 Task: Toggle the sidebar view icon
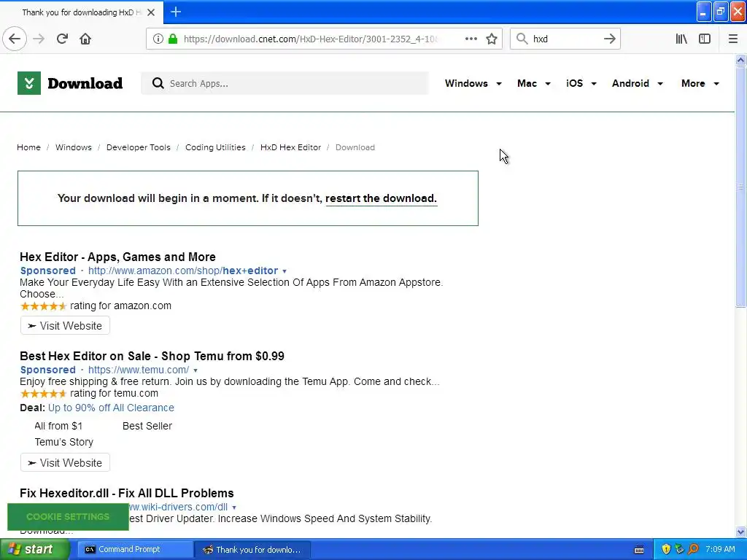click(705, 39)
